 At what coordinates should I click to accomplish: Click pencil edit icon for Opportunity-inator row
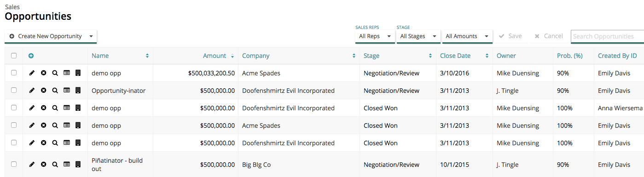[x=32, y=91]
